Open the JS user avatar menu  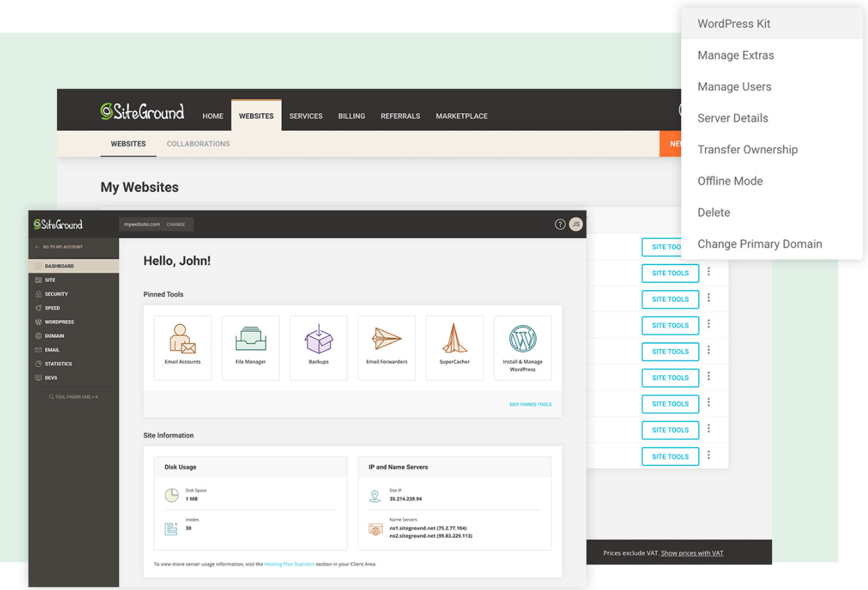tap(576, 224)
